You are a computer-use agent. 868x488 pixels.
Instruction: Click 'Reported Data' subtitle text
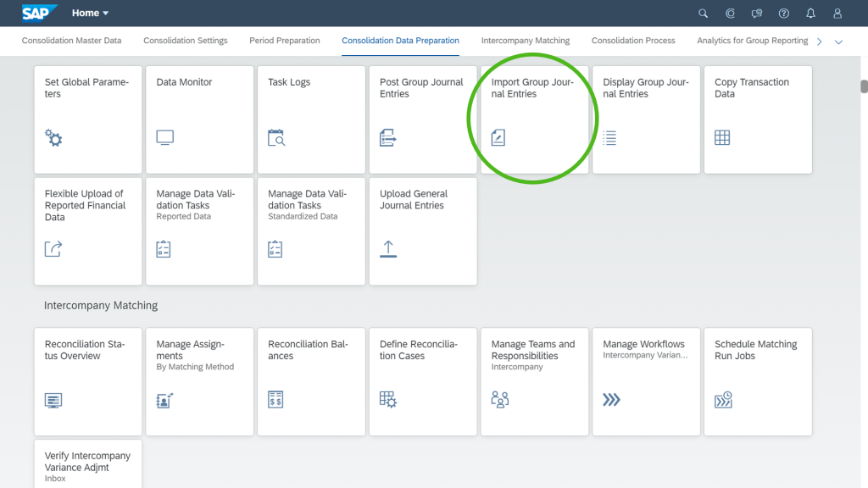click(183, 216)
